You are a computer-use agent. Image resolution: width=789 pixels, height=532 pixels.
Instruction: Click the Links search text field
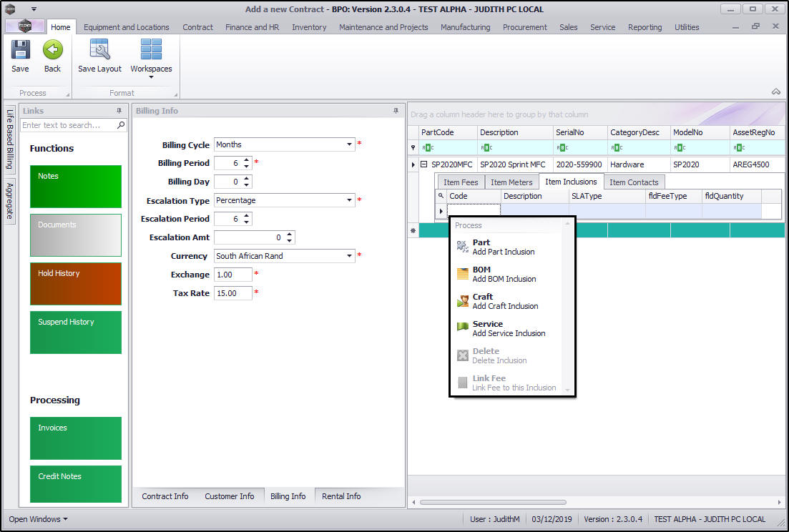(x=69, y=125)
